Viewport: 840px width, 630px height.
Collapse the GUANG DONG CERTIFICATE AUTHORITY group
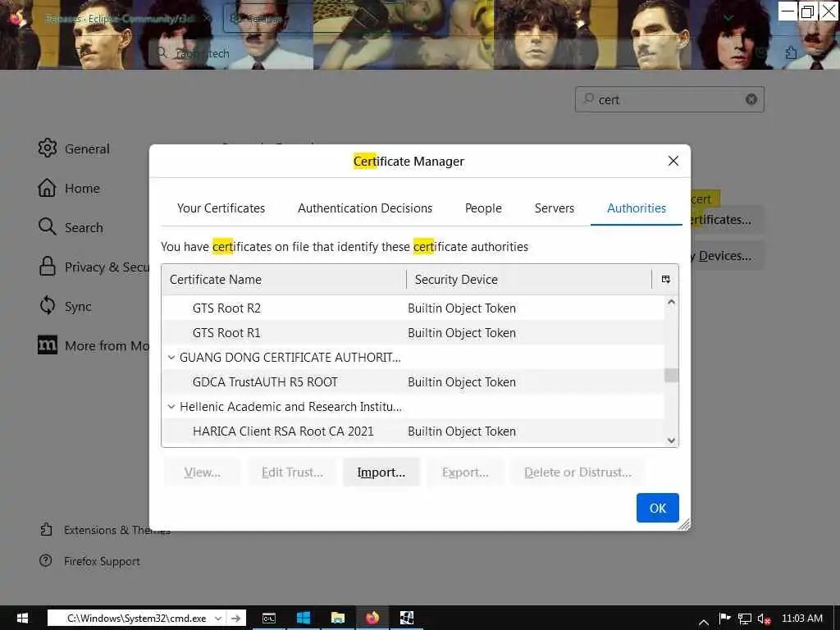click(x=171, y=358)
